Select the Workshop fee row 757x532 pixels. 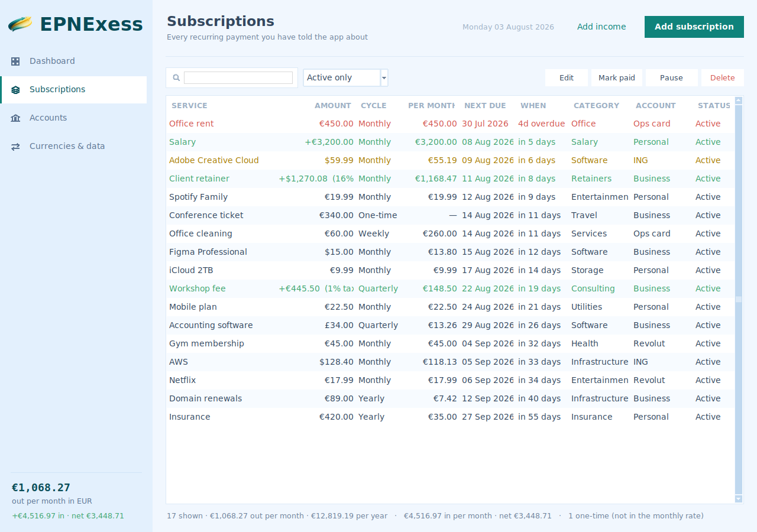pos(451,288)
